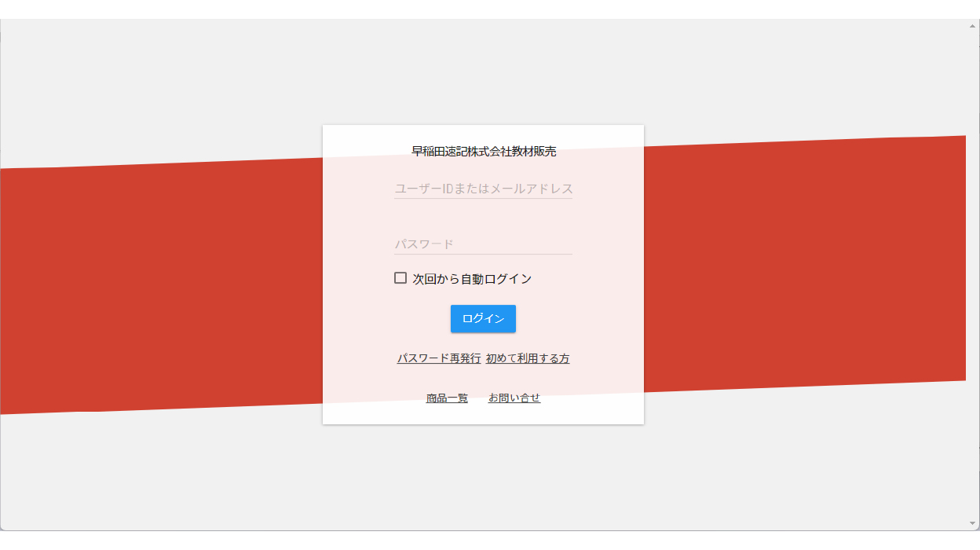Enable the 次回から自動ログイン checkbox
The width and height of the screenshot is (980, 550).
click(x=400, y=278)
